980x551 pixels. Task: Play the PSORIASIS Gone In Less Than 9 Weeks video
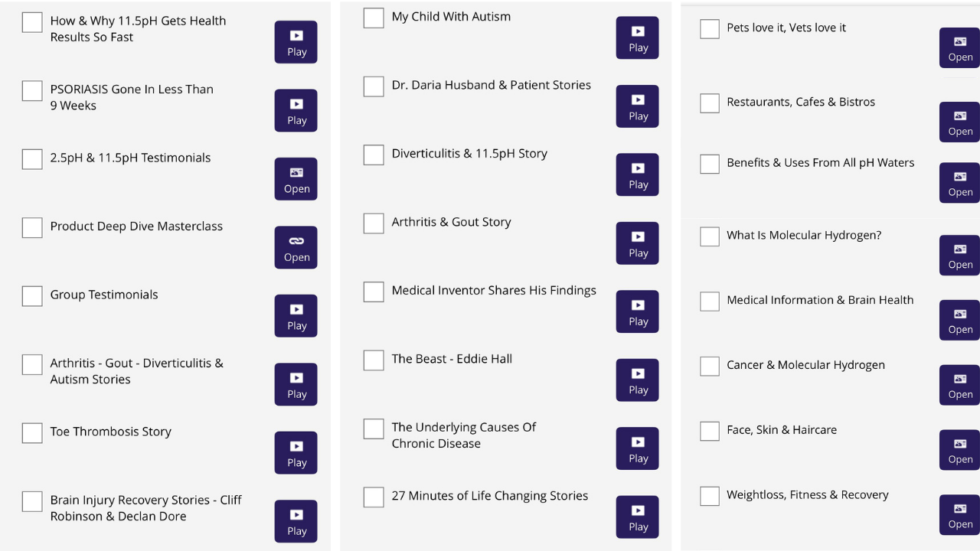click(296, 111)
